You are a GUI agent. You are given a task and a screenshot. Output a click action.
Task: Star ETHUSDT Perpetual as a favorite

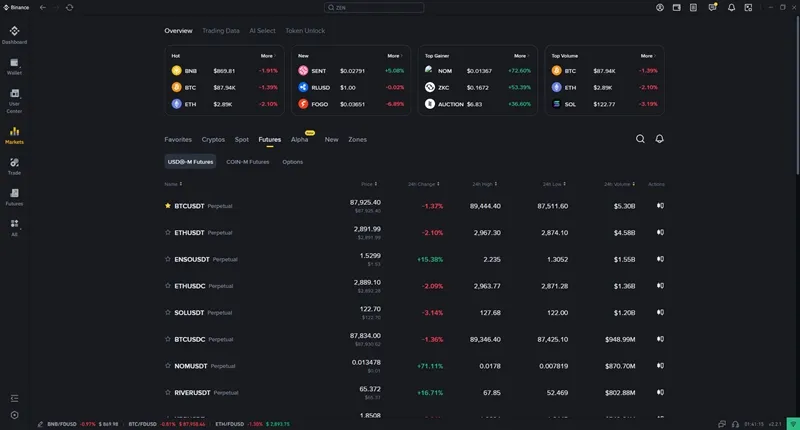(x=168, y=232)
